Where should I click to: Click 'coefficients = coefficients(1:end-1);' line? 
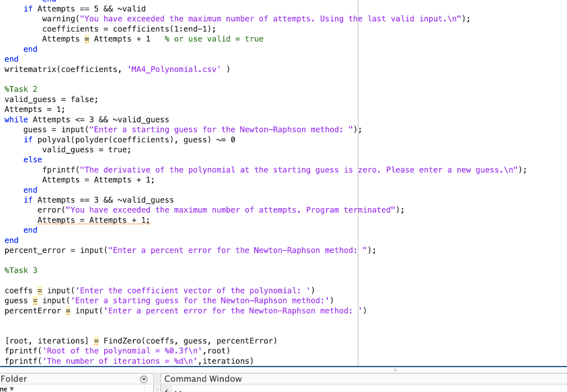128,29
